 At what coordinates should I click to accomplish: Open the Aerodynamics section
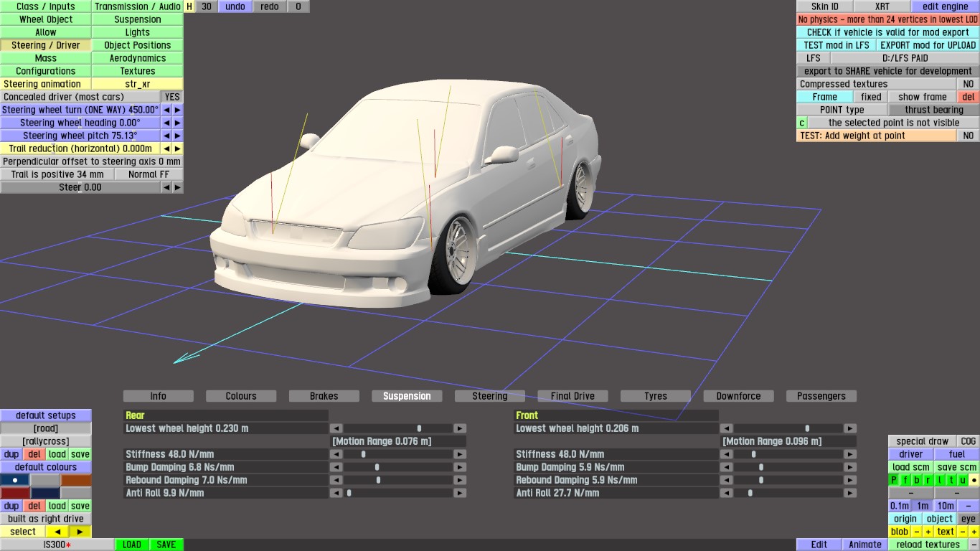[x=138, y=58]
